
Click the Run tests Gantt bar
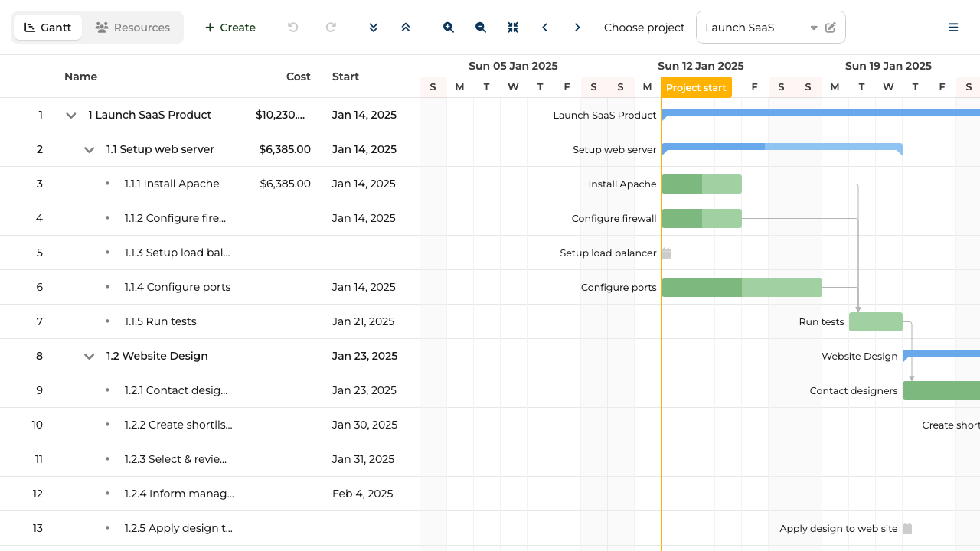click(876, 321)
